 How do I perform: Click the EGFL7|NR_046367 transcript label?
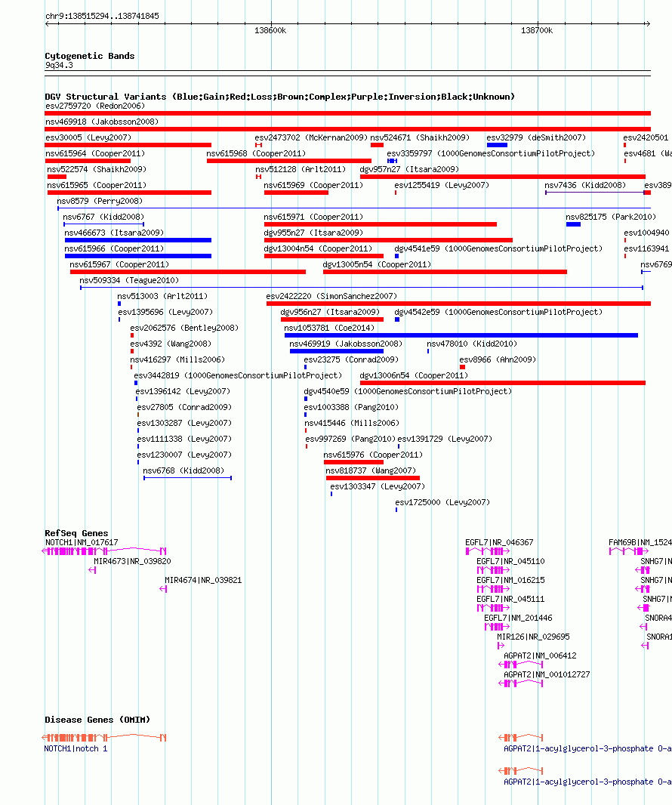tap(499, 543)
